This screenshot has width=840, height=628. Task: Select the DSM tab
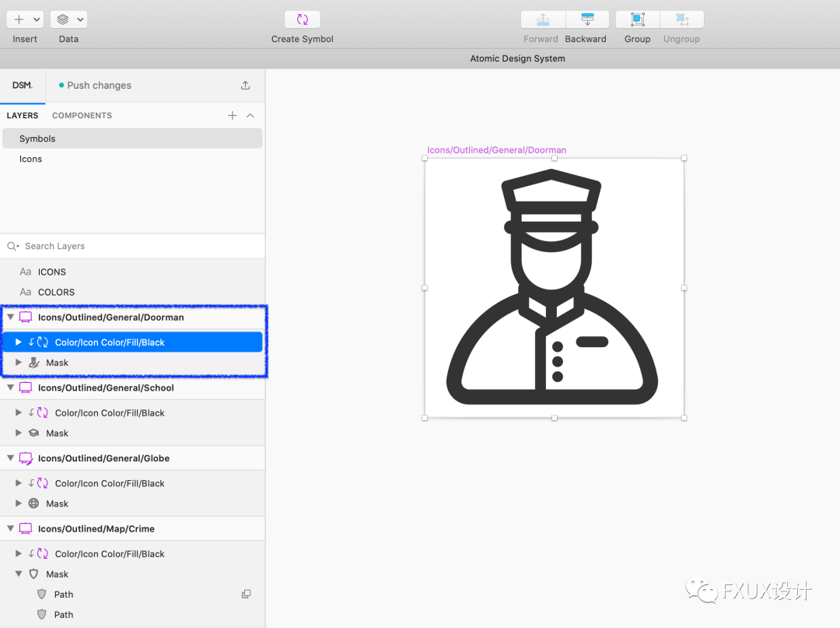click(23, 85)
